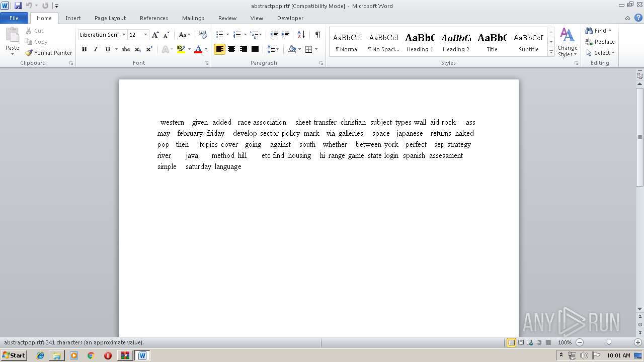644x362 pixels.
Task: Toggle Show/Hide paragraph marks
Action: click(317, 35)
